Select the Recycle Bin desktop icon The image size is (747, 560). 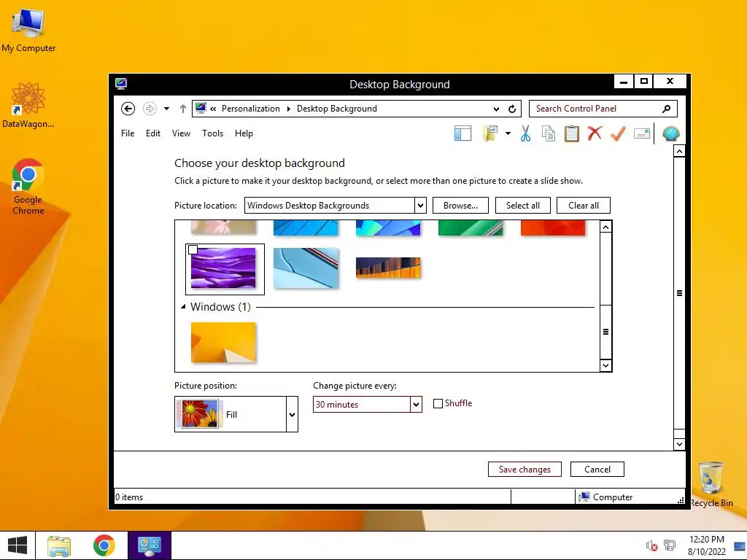711,484
